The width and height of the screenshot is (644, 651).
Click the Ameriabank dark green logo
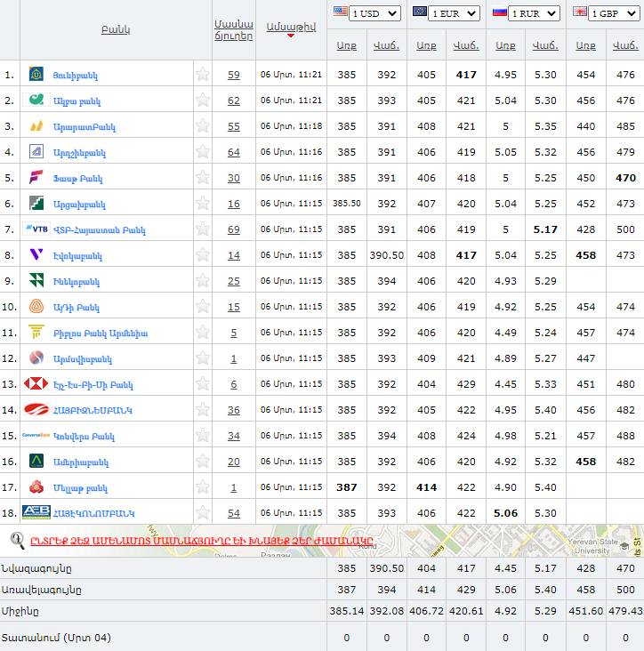(x=36, y=461)
